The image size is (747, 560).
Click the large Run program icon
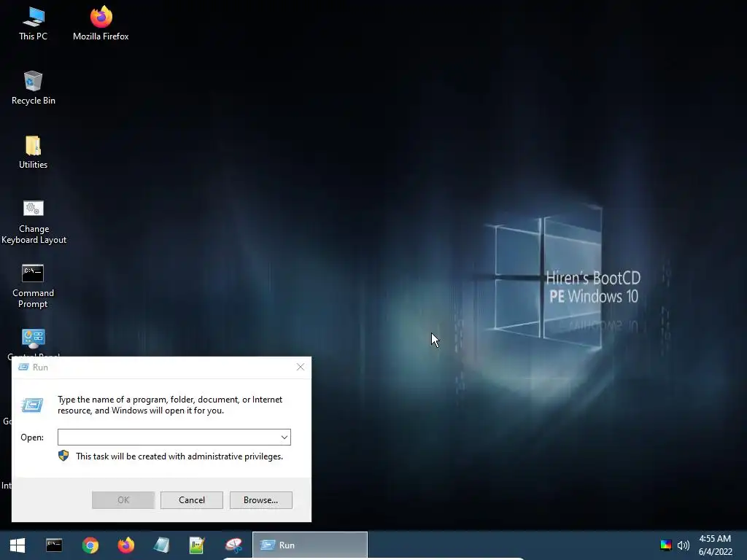32,405
